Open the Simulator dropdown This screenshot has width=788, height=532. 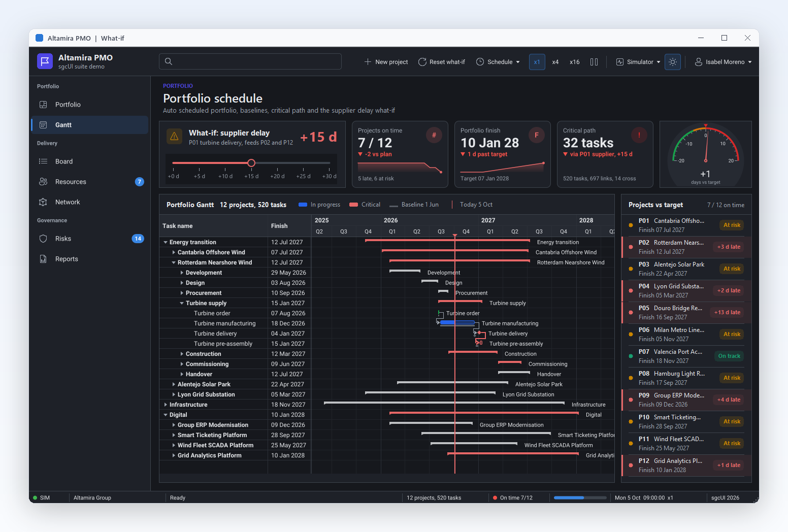coord(638,62)
